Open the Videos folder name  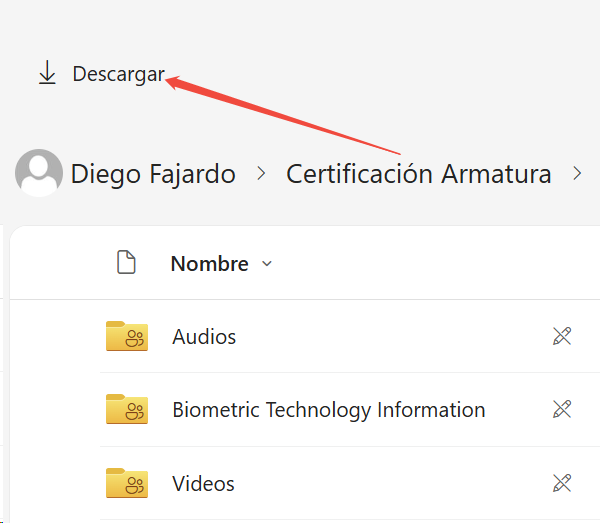tap(203, 484)
